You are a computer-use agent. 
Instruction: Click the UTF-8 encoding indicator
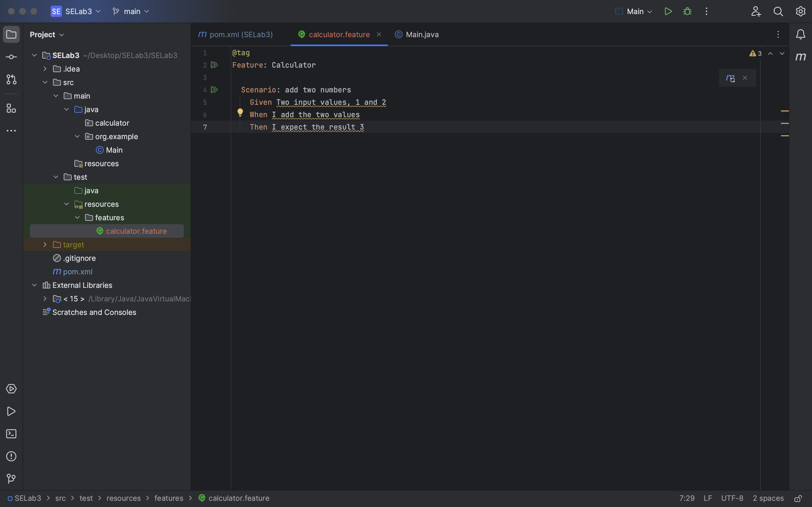click(x=732, y=498)
